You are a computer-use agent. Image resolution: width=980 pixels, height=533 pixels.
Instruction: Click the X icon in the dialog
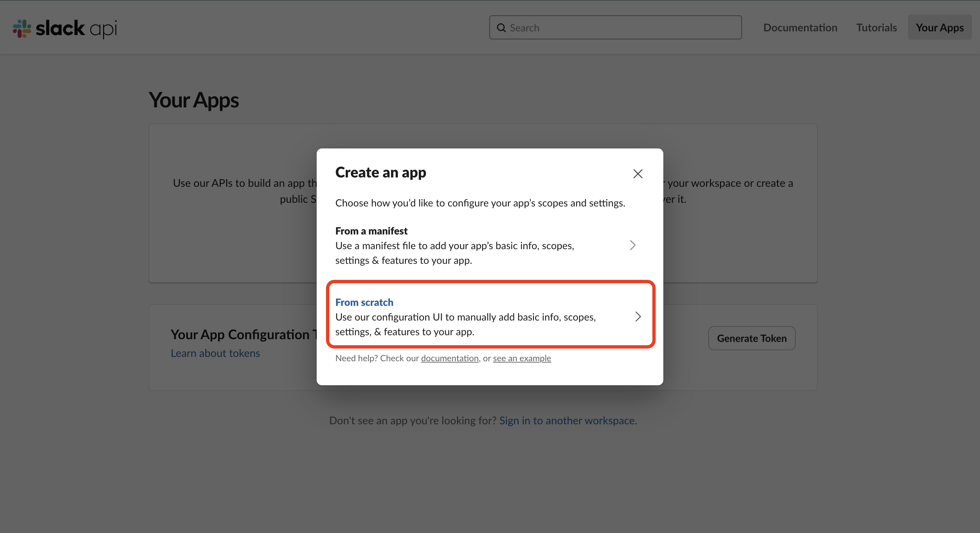pyautogui.click(x=638, y=173)
